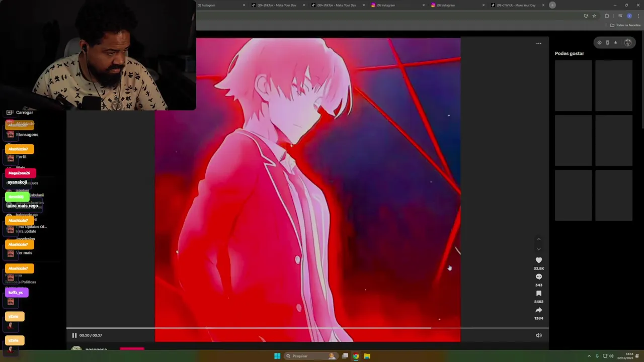Click the microphone tray icon
The width and height of the screenshot is (644, 362).
click(x=597, y=356)
